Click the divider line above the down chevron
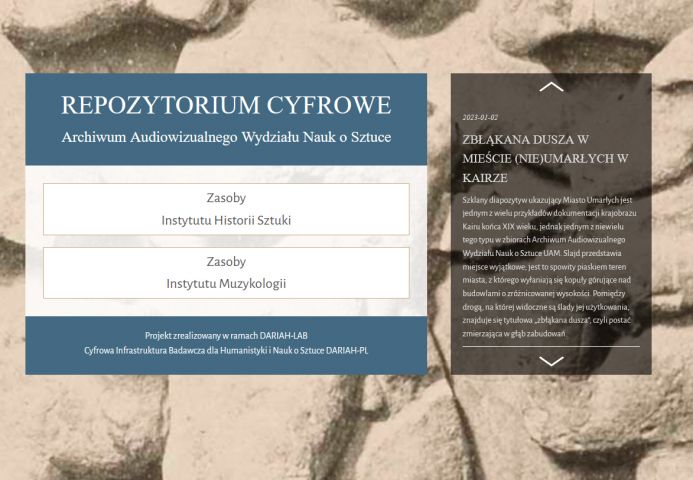 [x=551, y=346]
